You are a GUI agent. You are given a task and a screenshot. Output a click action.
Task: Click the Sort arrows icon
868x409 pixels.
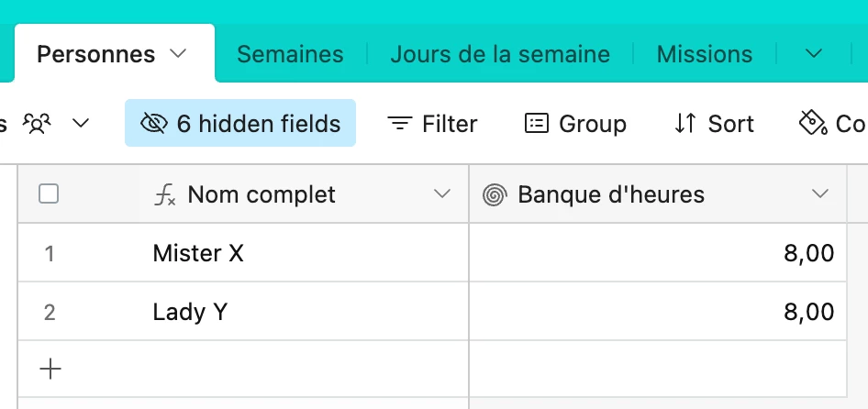pyautogui.click(x=684, y=124)
